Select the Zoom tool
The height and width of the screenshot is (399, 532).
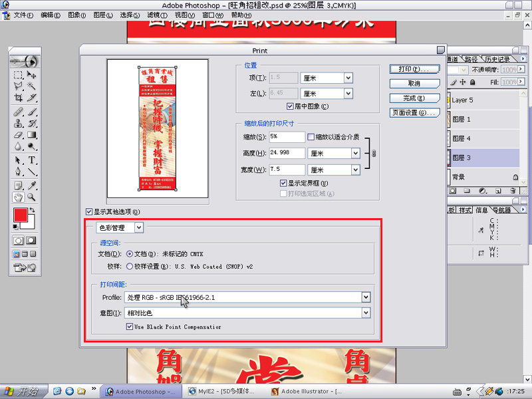tap(31, 197)
